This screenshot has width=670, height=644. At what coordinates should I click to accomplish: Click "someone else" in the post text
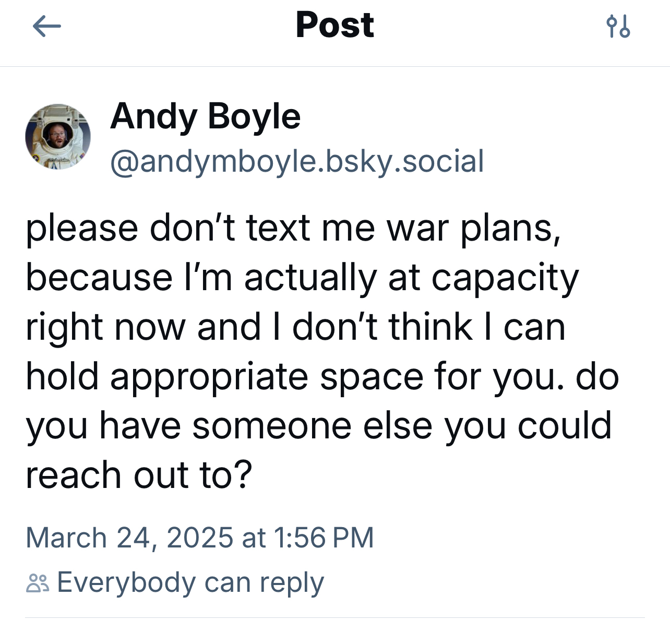click(x=312, y=426)
